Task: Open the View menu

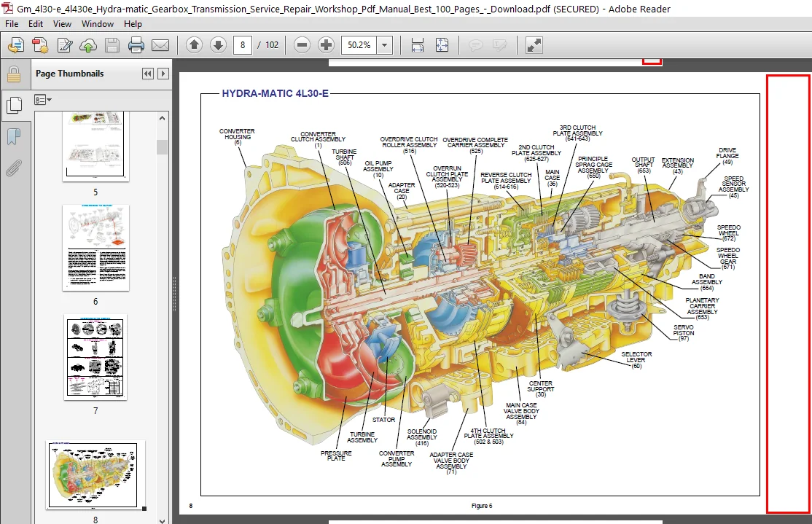Action: (x=62, y=24)
